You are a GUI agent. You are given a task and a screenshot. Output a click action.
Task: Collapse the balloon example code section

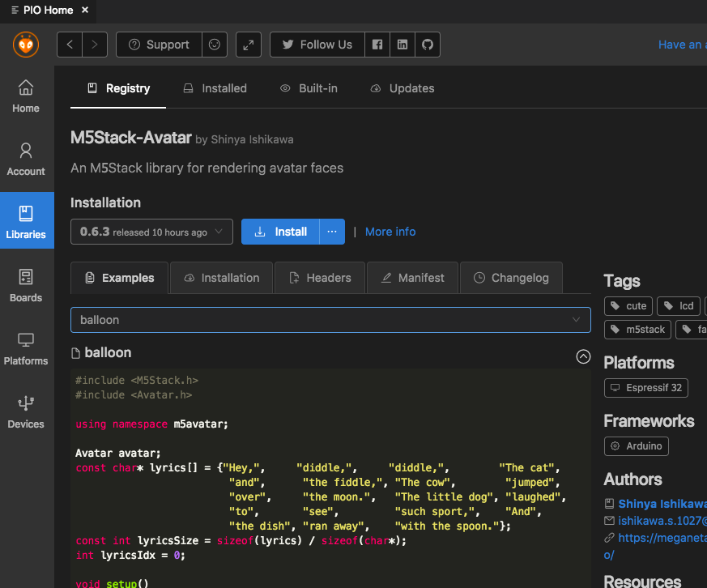click(x=582, y=355)
